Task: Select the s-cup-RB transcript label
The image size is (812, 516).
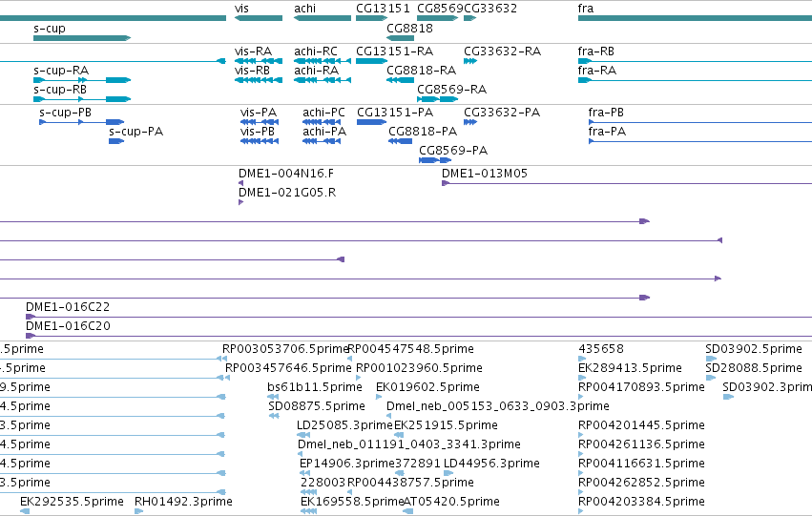Action: pyautogui.click(x=60, y=90)
